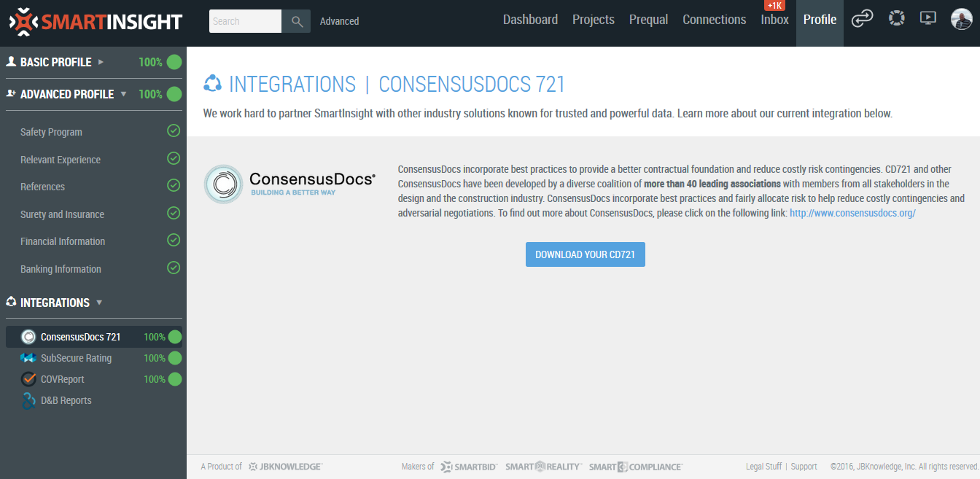This screenshot has width=980, height=479.
Task: Click the SmartInsight logo
Action: coord(96,21)
